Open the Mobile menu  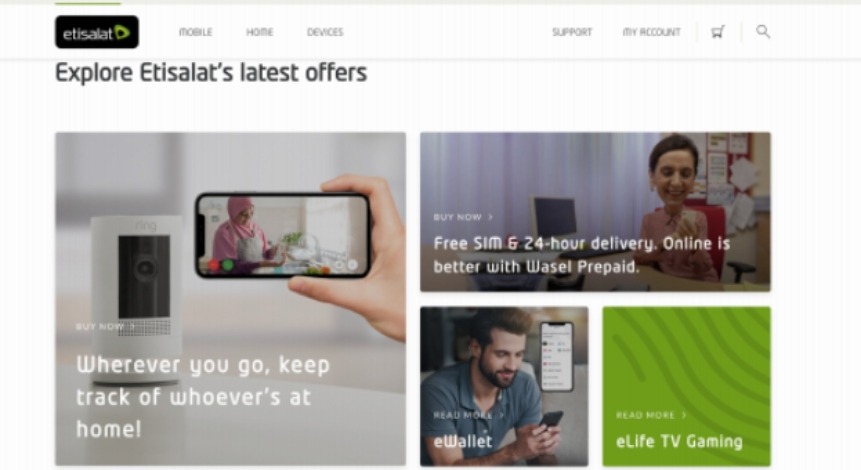tap(195, 32)
